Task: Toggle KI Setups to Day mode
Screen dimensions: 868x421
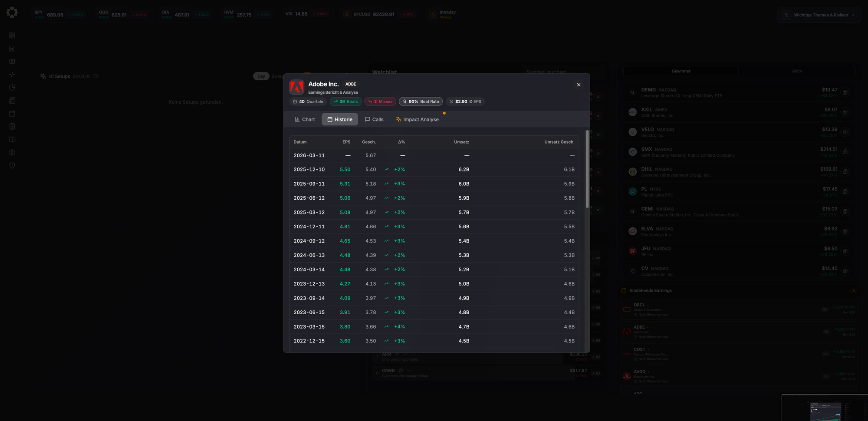Action: (261, 76)
